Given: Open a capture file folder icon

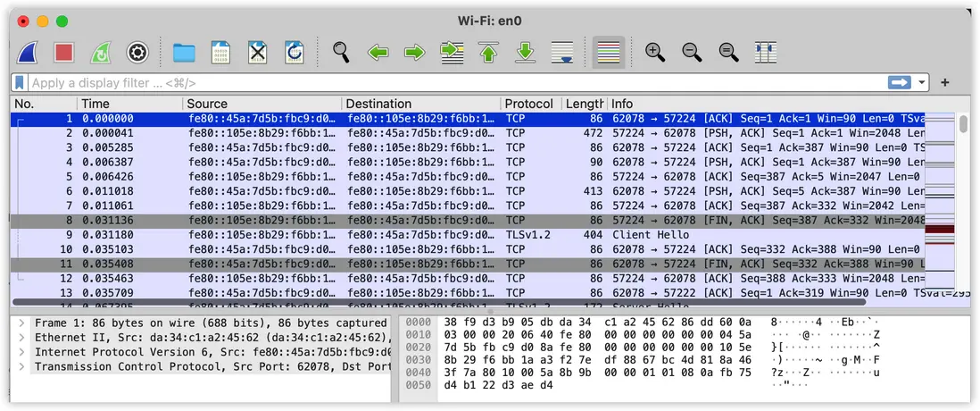Looking at the screenshot, I should pos(184,53).
